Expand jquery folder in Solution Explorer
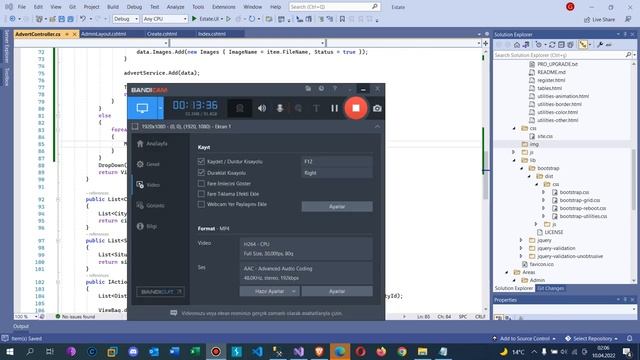Image resolution: width=640 pixels, height=360 pixels. click(x=521, y=240)
